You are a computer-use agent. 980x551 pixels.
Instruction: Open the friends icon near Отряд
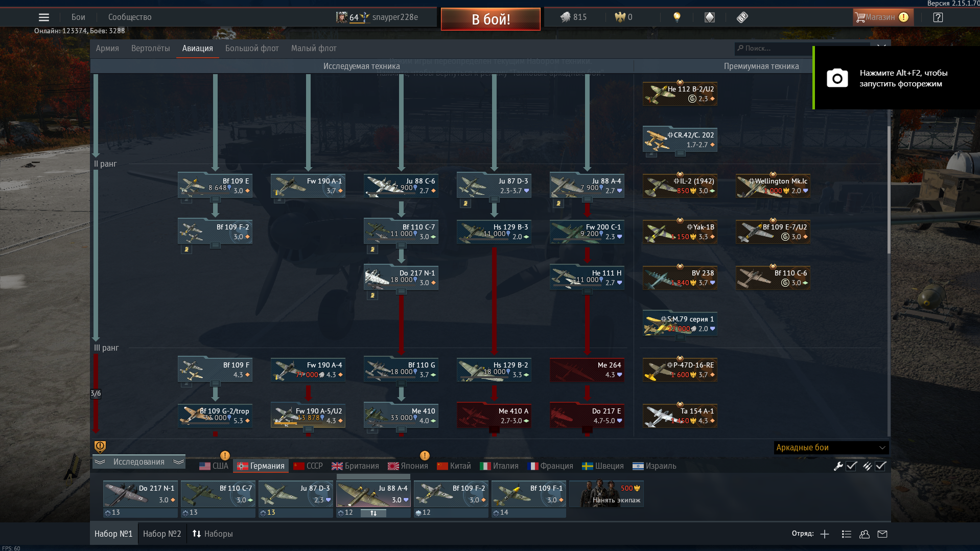click(x=865, y=534)
